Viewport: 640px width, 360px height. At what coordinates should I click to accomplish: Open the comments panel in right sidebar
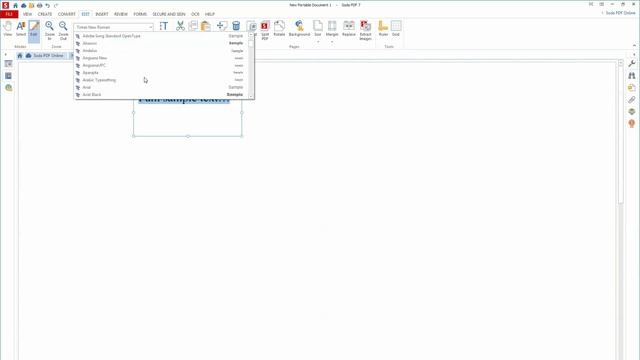click(x=631, y=88)
